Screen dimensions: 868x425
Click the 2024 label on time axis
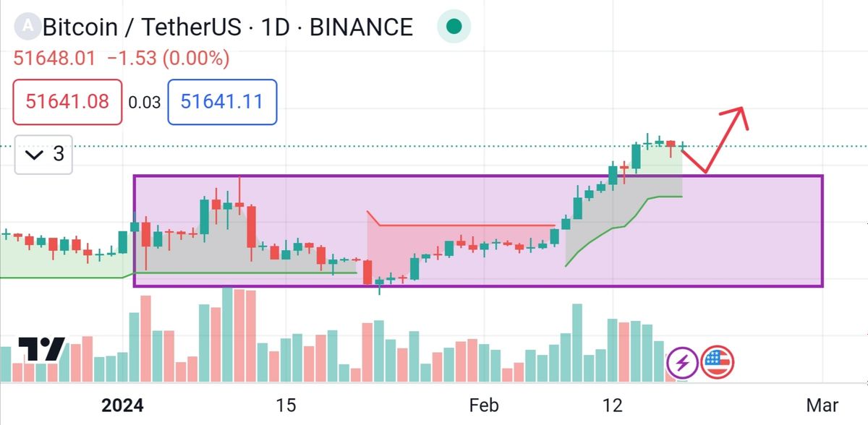122,405
